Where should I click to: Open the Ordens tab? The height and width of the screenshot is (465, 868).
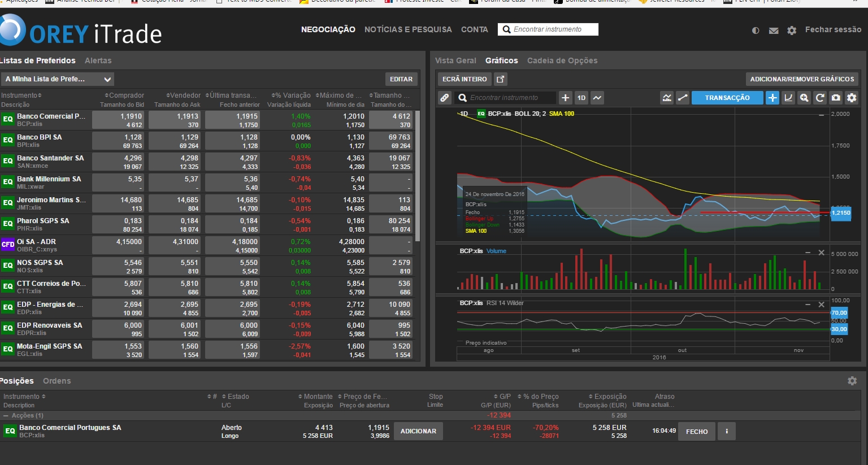click(x=57, y=381)
